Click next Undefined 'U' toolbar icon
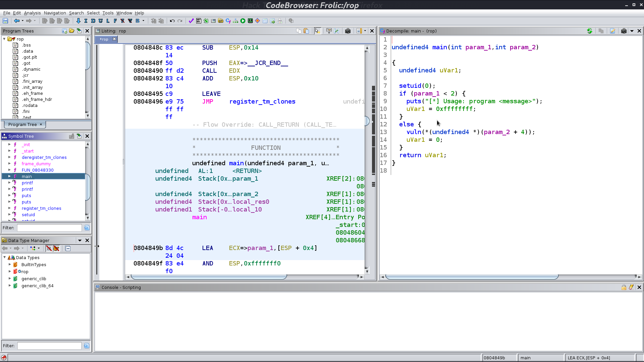 101,21
